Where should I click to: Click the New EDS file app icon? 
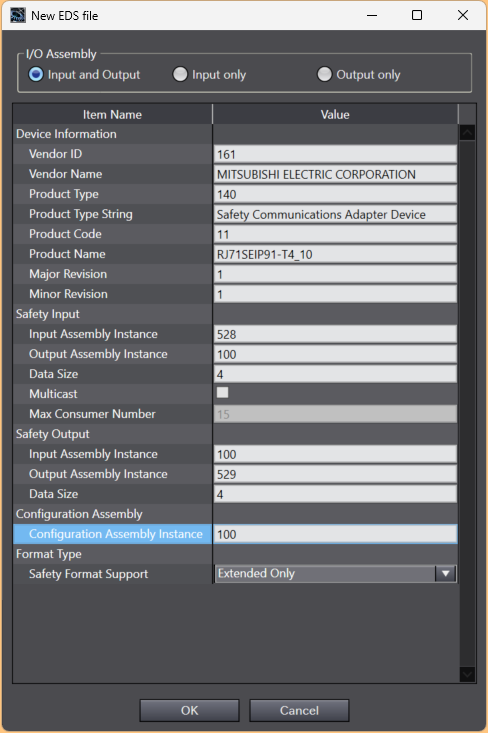(18, 15)
